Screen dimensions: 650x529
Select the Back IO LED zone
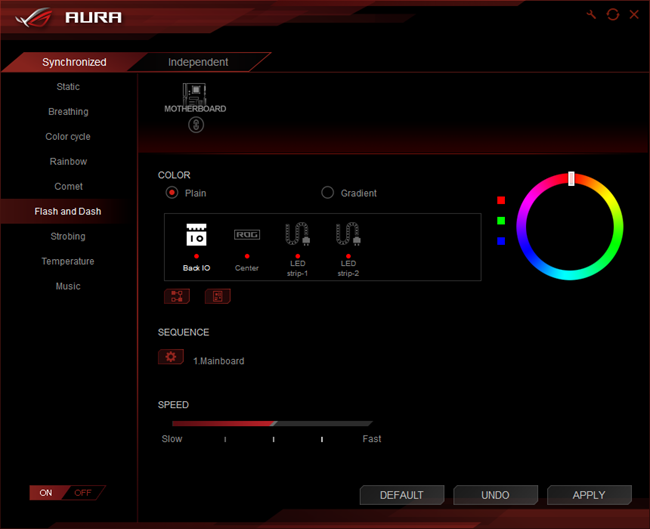pos(196,247)
